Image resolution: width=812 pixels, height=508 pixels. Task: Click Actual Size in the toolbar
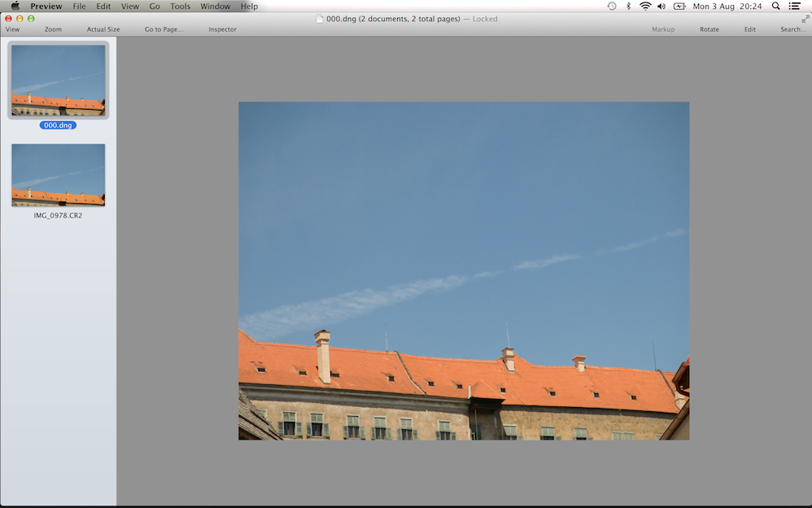coord(103,28)
